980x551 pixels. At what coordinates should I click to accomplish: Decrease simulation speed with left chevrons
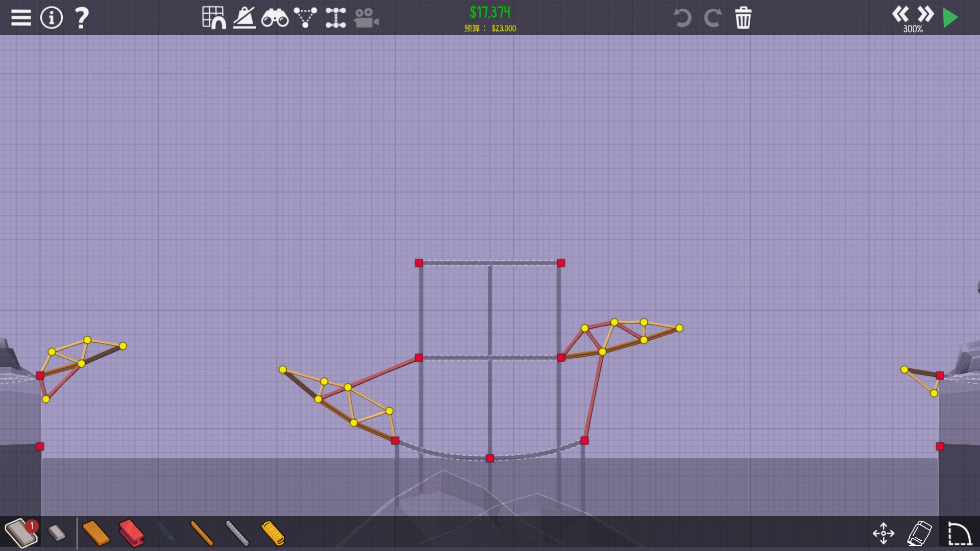pyautogui.click(x=900, y=14)
